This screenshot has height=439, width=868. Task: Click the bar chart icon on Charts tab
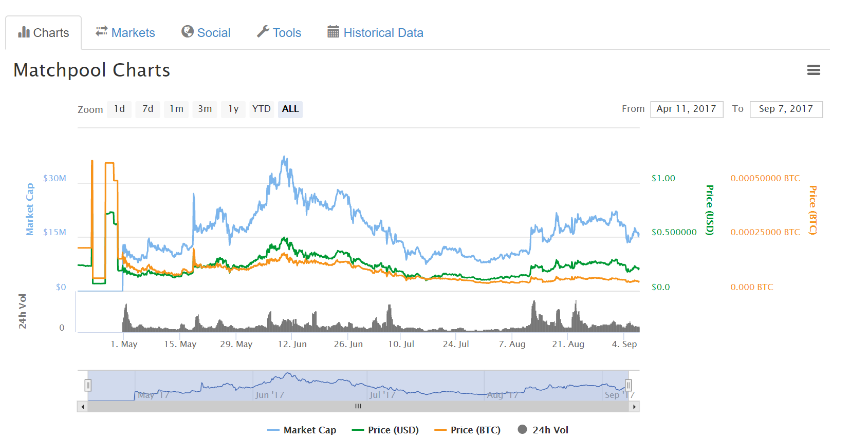point(24,32)
